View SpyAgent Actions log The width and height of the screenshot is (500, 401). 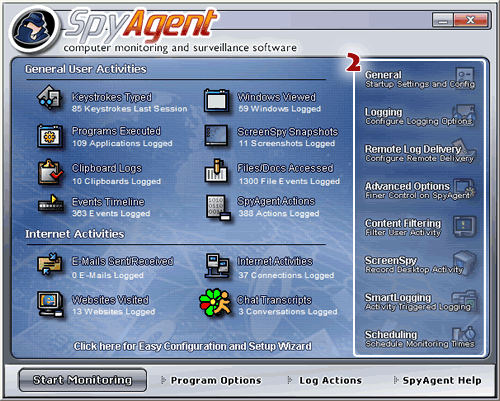tap(276, 201)
